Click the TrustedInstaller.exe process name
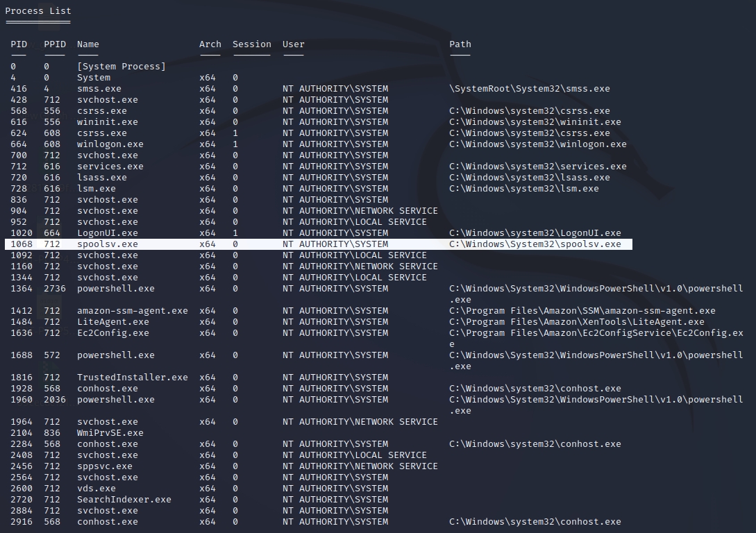The width and height of the screenshot is (756, 533). tap(133, 378)
